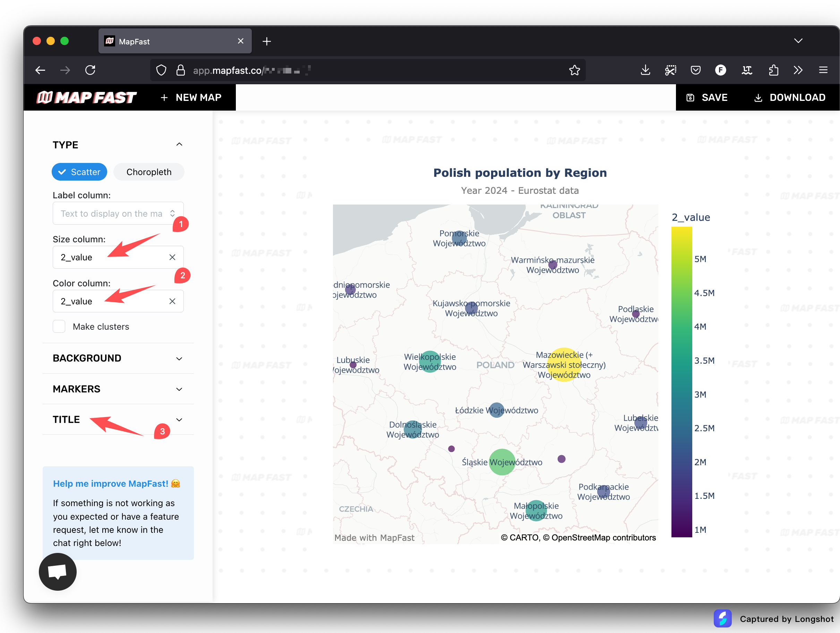
Task: Click the Captured by Longshot badge
Action: click(x=773, y=618)
